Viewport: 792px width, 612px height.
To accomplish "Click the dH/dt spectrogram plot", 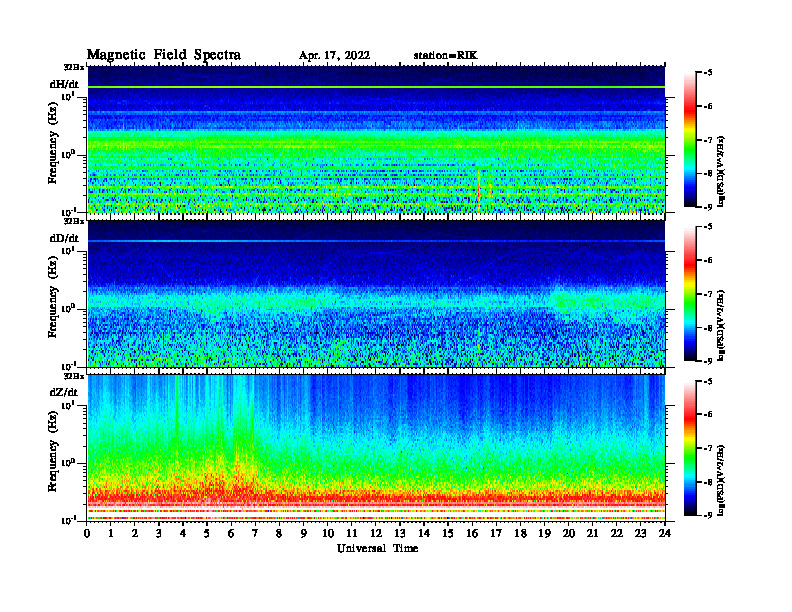I will coord(376,139).
